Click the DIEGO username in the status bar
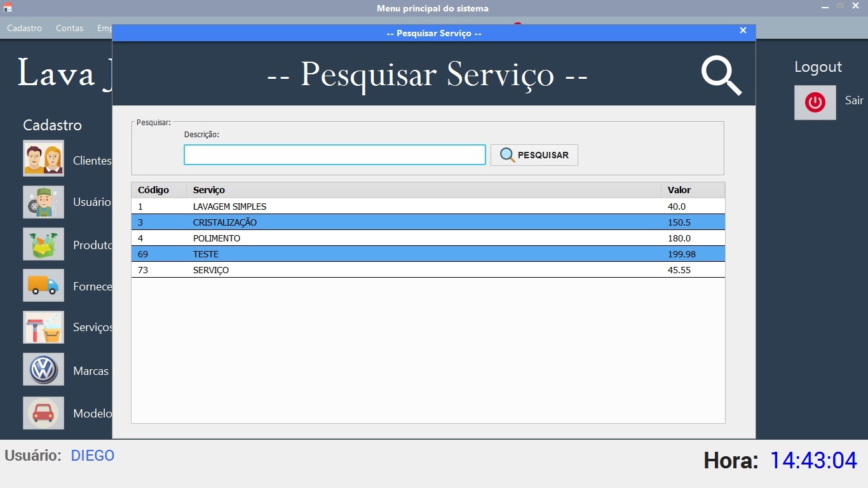Screen dimensions: 868x488 click(x=93, y=456)
